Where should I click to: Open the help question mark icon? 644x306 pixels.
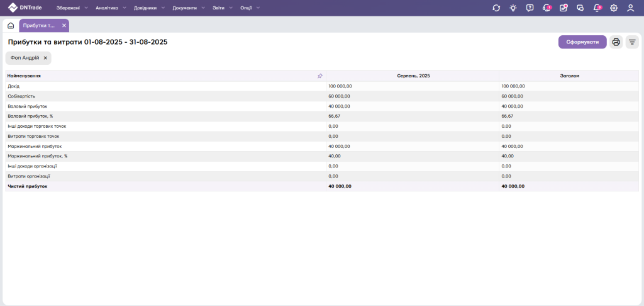pyautogui.click(x=530, y=8)
